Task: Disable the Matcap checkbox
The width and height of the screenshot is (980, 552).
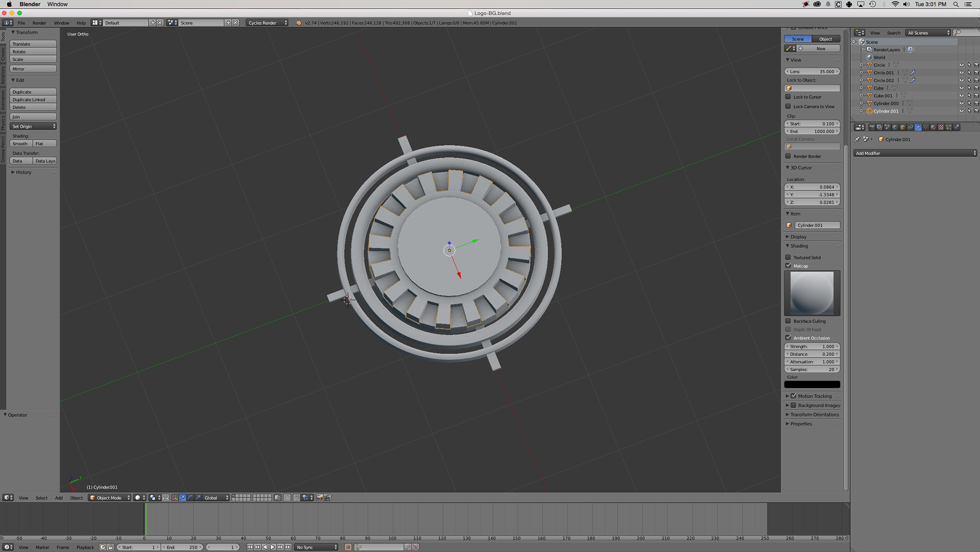Action: [788, 266]
